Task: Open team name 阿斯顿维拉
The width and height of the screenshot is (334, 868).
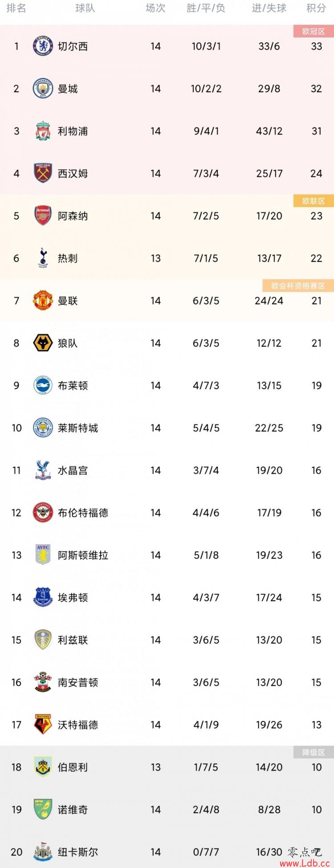Action: pyautogui.click(x=83, y=555)
